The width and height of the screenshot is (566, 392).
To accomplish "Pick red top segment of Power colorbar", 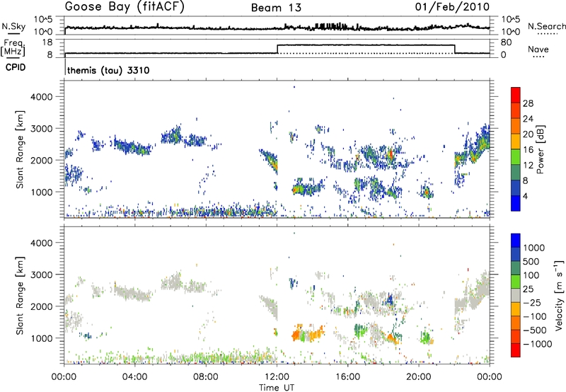I will (x=516, y=95).
